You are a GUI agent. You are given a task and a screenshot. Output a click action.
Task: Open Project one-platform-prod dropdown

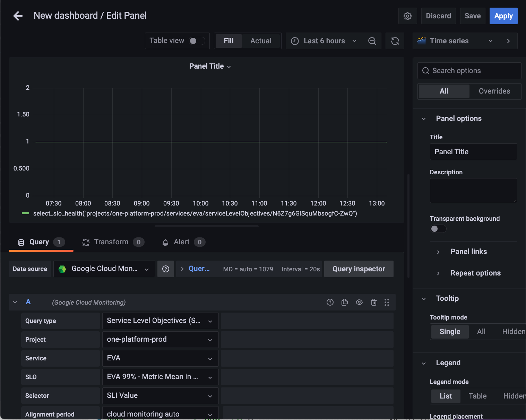click(160, 340)
